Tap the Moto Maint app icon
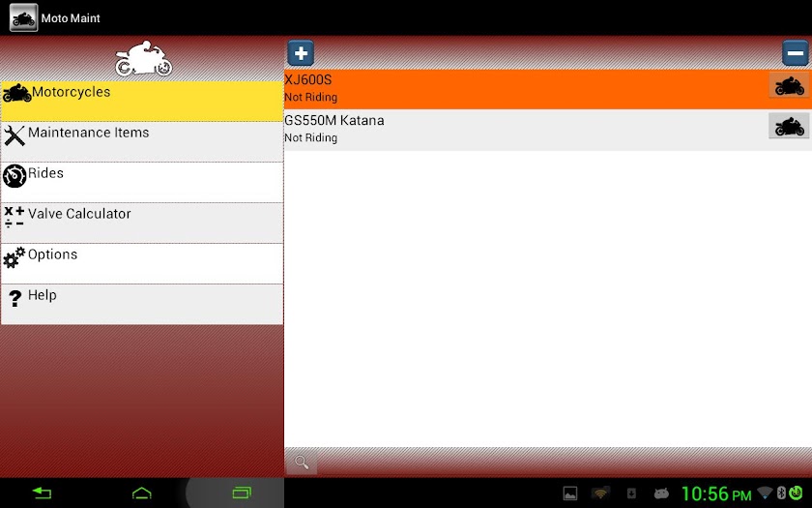The width and height of the screenshot is (812, 508). [23, 17]
